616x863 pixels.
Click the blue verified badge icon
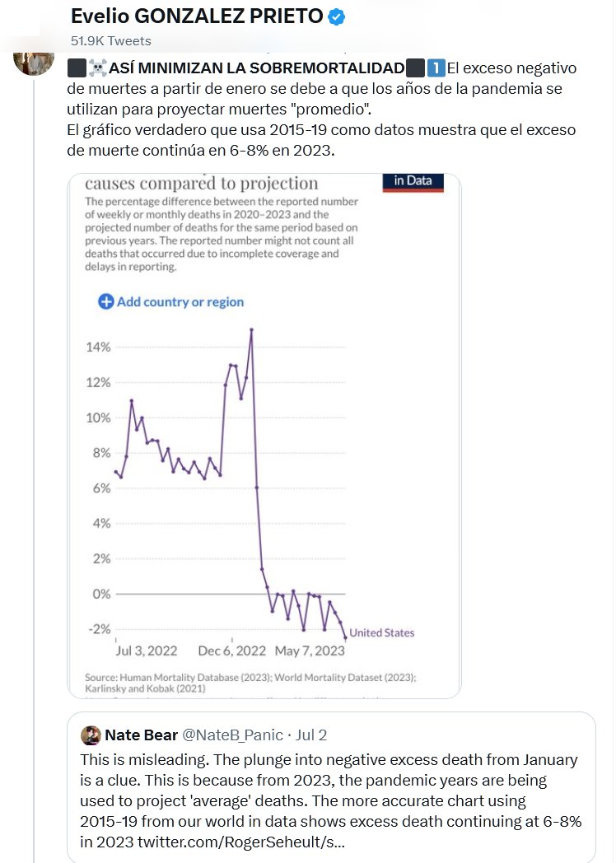337,16
